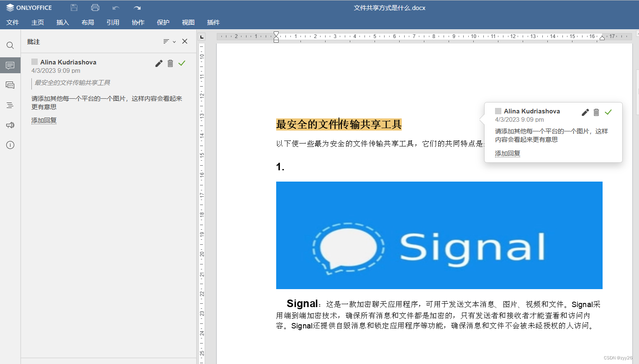The image size is (639, 364).
Task: Edit the comment in the popup balloon
Action: coord(585,112)
